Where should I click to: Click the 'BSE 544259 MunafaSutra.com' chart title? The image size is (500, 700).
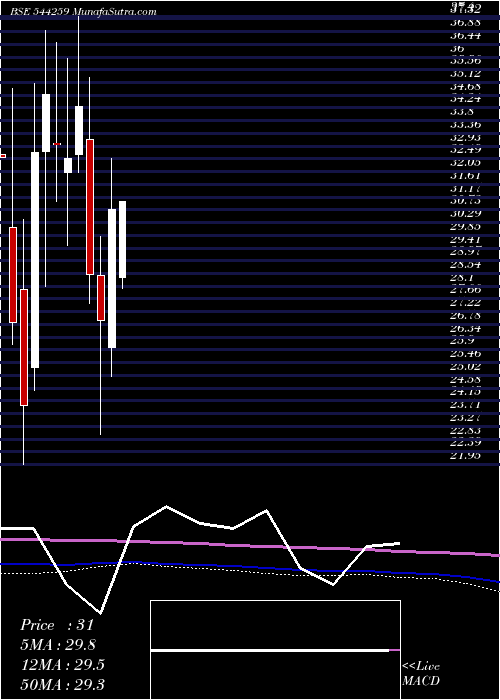(x=84, y=12)
